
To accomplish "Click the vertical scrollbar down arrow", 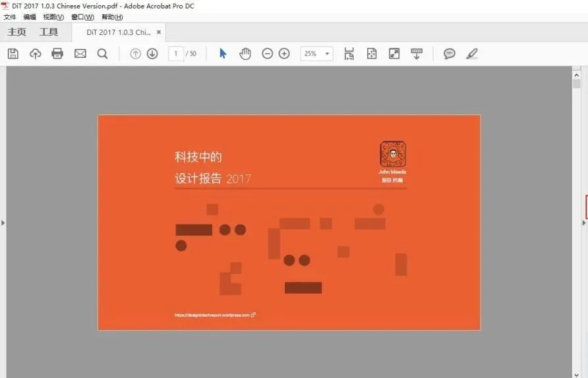I will [x=577, y=374].
